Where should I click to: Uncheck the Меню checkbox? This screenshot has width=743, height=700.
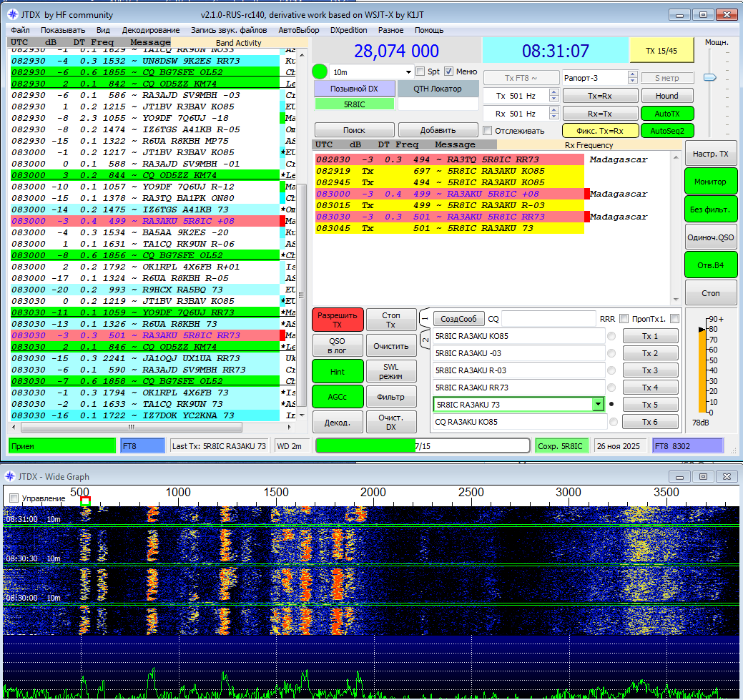(x=449, y=71)
